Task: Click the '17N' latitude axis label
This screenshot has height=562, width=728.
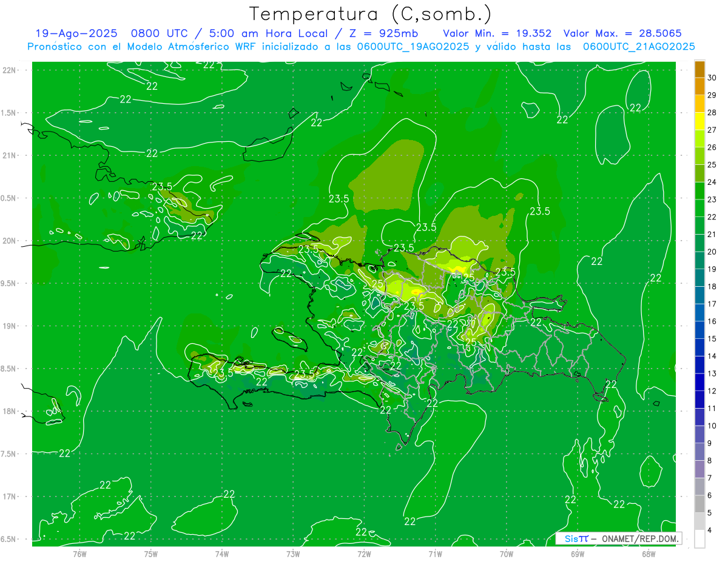Action: [9, 497]
